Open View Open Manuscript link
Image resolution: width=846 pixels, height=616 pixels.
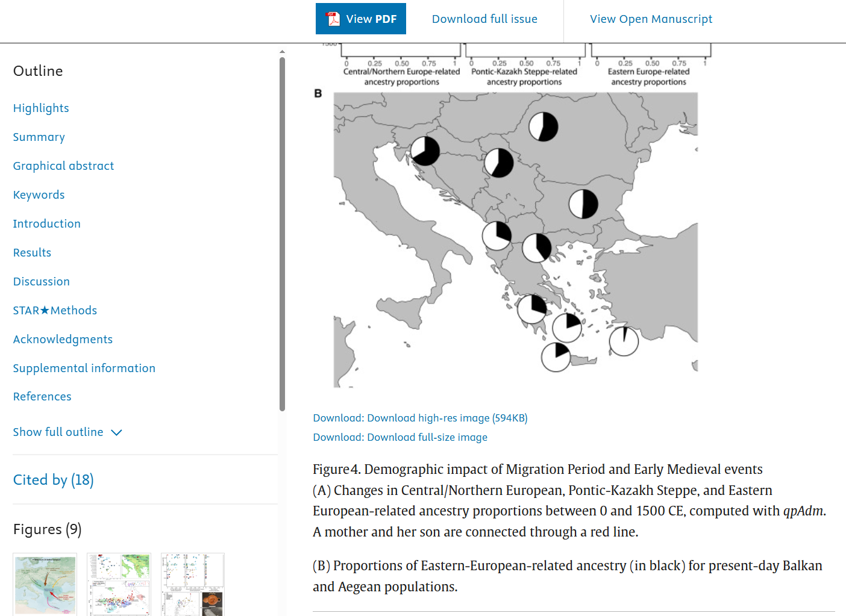[651, 19]
